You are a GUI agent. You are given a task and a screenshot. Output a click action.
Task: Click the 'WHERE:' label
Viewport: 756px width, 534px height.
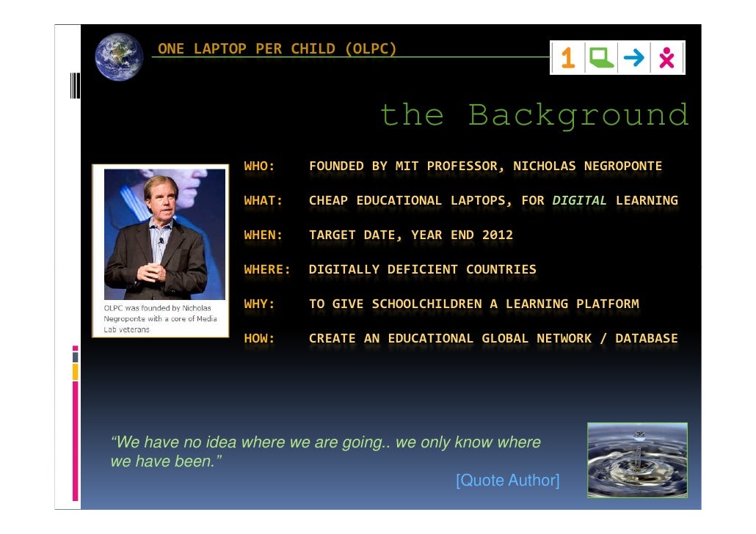click(x=267, y=269)
